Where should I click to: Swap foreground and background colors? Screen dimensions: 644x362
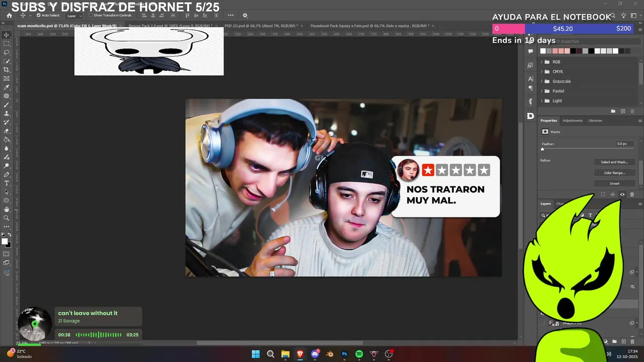tap(10, 235)
